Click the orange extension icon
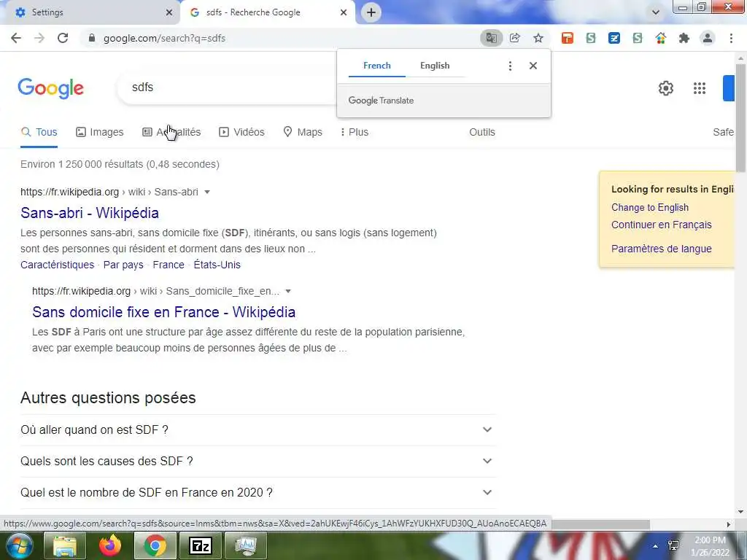 tap(567, 38)
